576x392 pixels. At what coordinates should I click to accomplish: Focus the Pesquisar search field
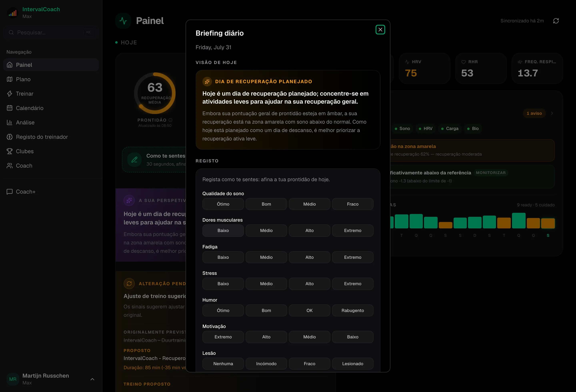(x=51, y=32)
